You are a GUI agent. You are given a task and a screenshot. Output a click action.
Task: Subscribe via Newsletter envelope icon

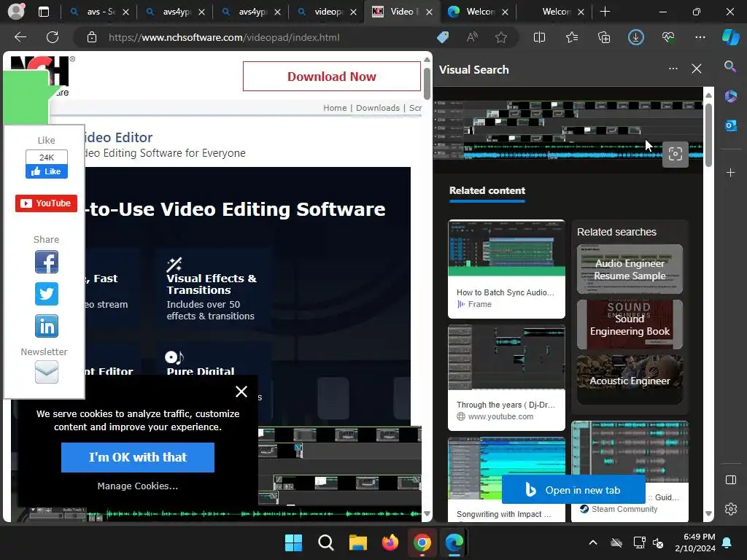tap(46, 372)
